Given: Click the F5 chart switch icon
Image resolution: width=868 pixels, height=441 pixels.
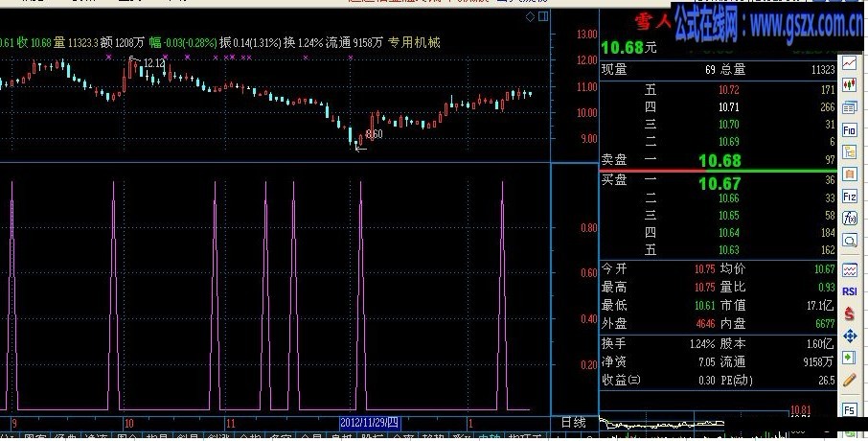Looking at the screenshot, I should click(849, 410).
